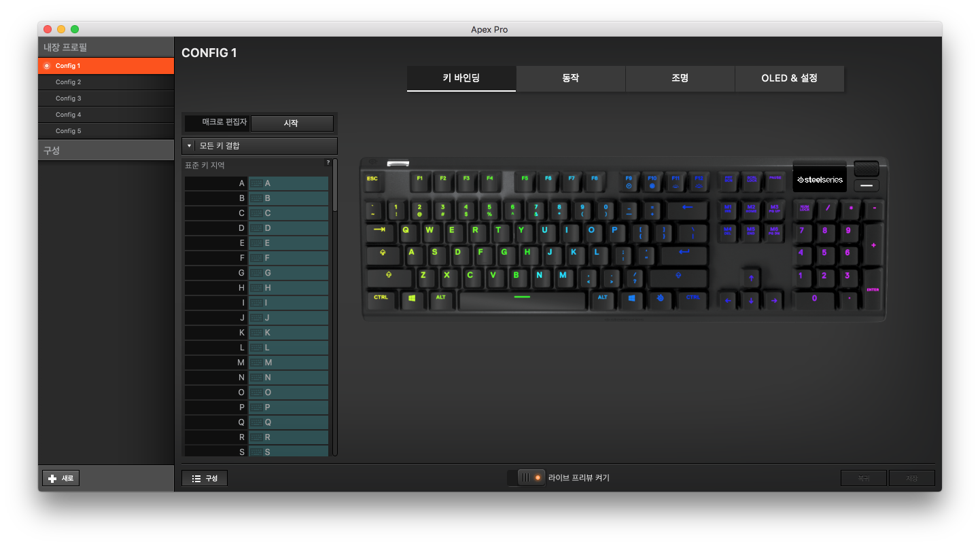Click the 내장 프로필 section header

click(106, 48)
